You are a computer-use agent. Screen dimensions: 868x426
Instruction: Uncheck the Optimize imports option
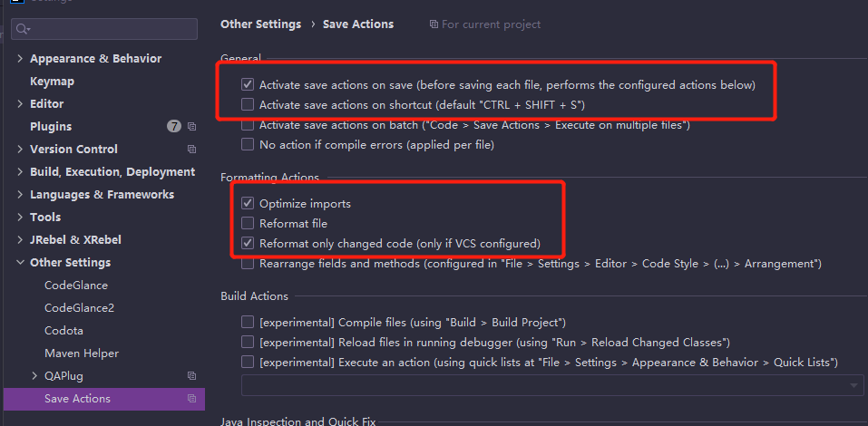(x=248, y=203)
